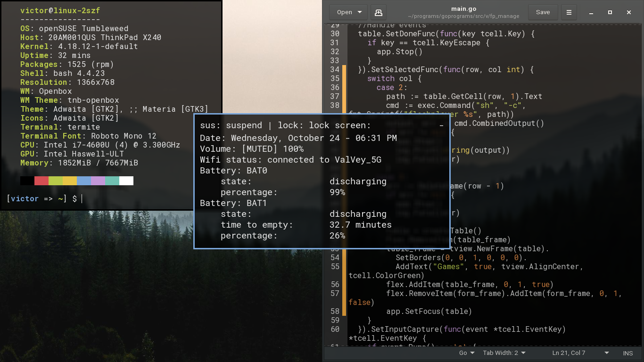Click the flex.AddItem(table_frame code line

tap(470, 284)
